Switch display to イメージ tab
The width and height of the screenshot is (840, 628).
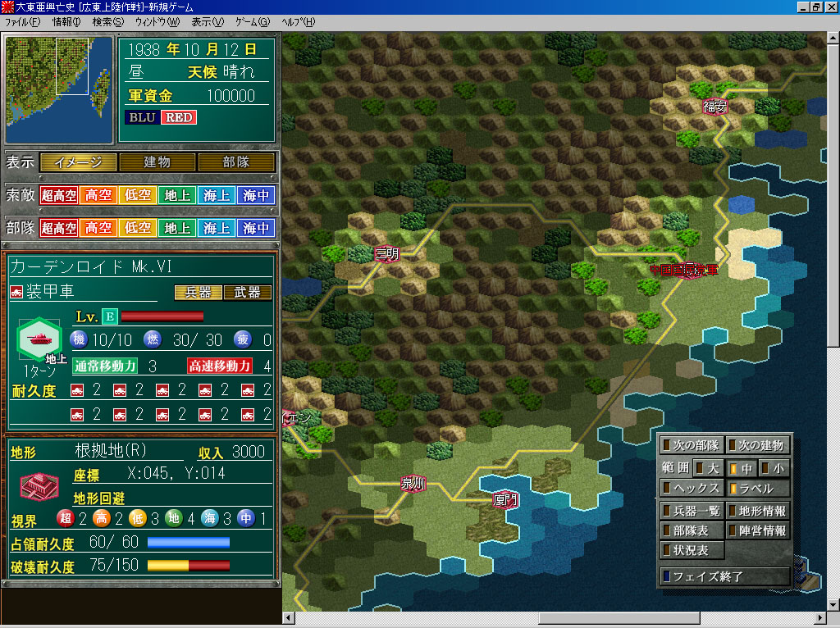coord(78,162)
